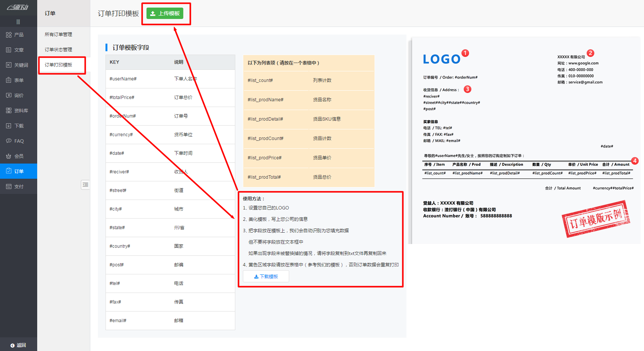Toggle the sidebar collapse control below the logo
This screenshot has width=644, height=351.
point(18,22)
